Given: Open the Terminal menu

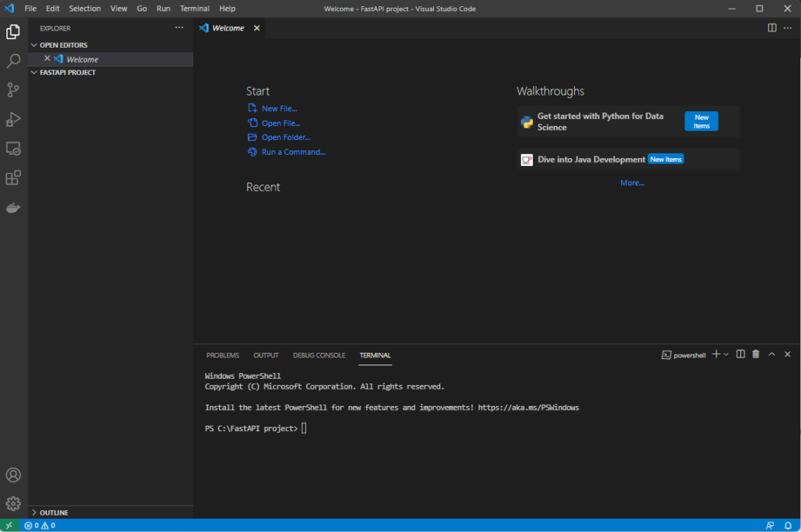Looking at the screenshot, I should click(x=194, y=9).
